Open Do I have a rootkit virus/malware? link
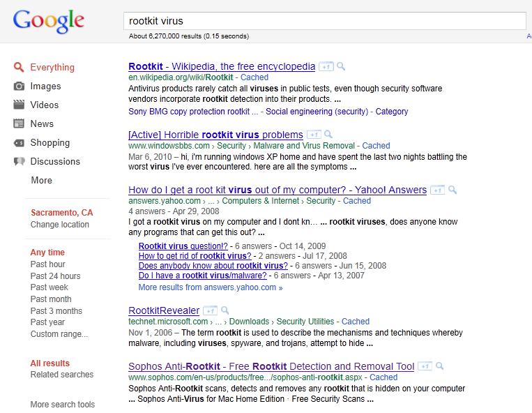 coord(203,276)
